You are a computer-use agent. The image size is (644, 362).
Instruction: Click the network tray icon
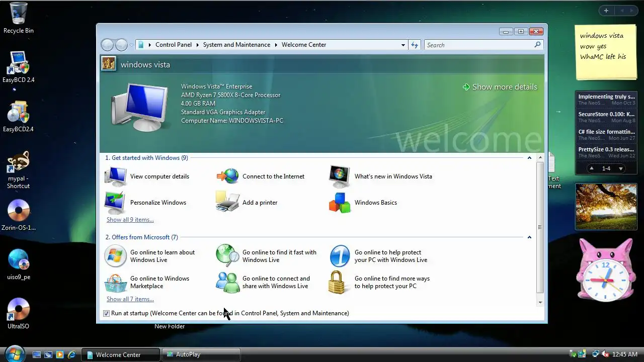(x=596, y=354)
